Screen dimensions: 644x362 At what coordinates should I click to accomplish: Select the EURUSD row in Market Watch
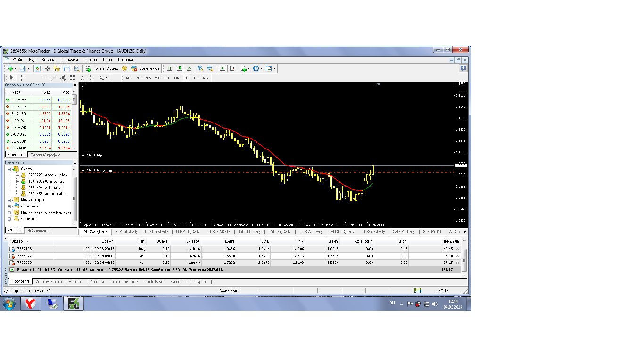point(41,114)
